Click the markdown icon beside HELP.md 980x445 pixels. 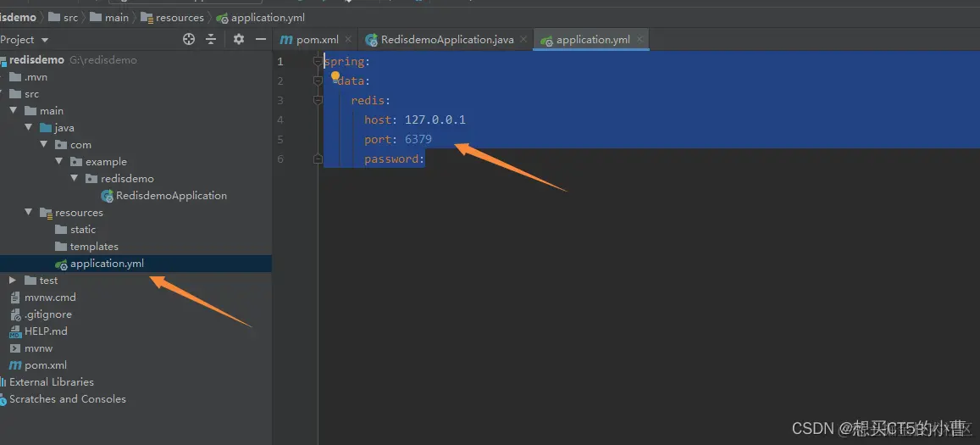click(15, 331)
